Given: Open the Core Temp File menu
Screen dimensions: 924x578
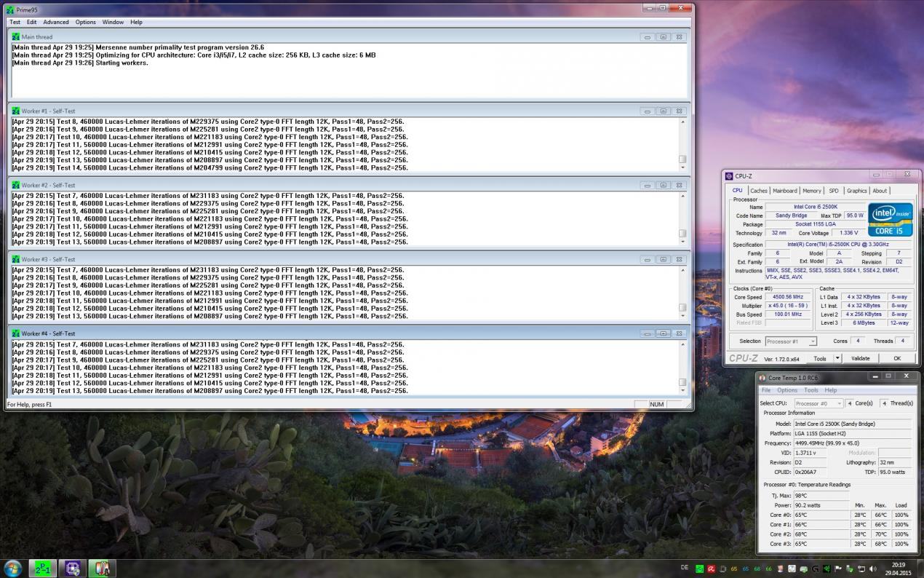Looking at the screenshot, I should click(x=766, y=390).
